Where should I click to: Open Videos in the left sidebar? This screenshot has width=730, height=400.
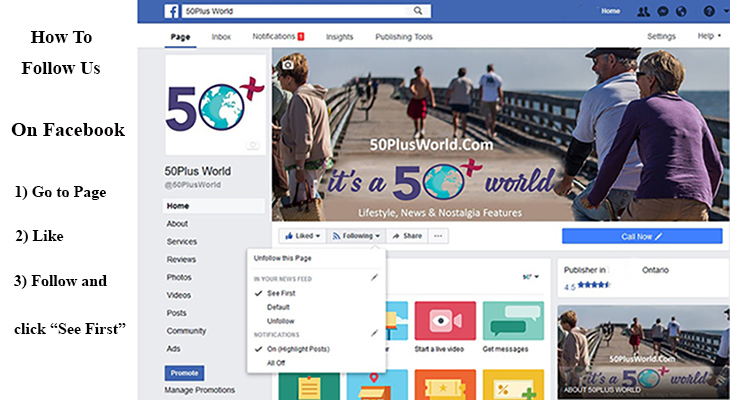[x=179, y=295]
